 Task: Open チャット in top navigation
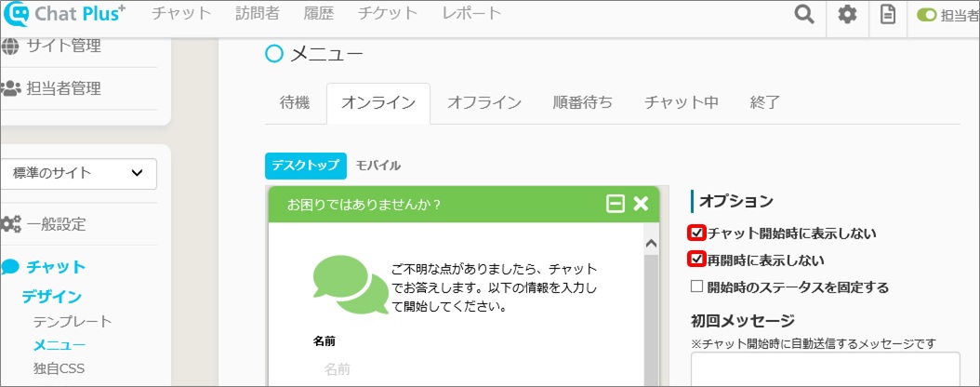point(181,13)
